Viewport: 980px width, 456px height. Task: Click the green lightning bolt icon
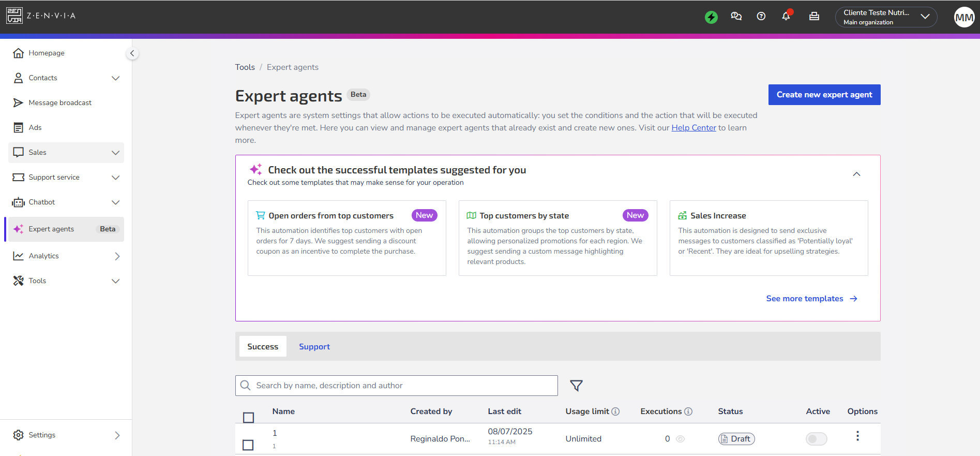pyautogui.click(x=711, y=17)
